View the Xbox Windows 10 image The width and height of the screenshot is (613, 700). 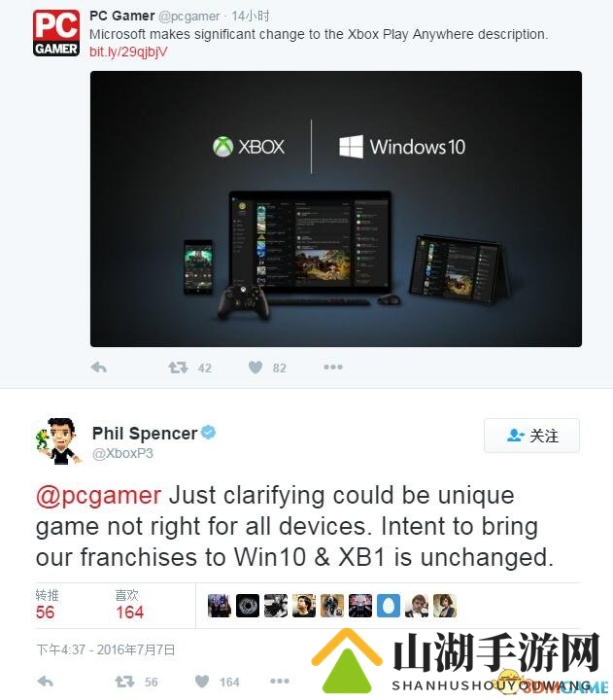pyautogui.click(x=336, y=208)
